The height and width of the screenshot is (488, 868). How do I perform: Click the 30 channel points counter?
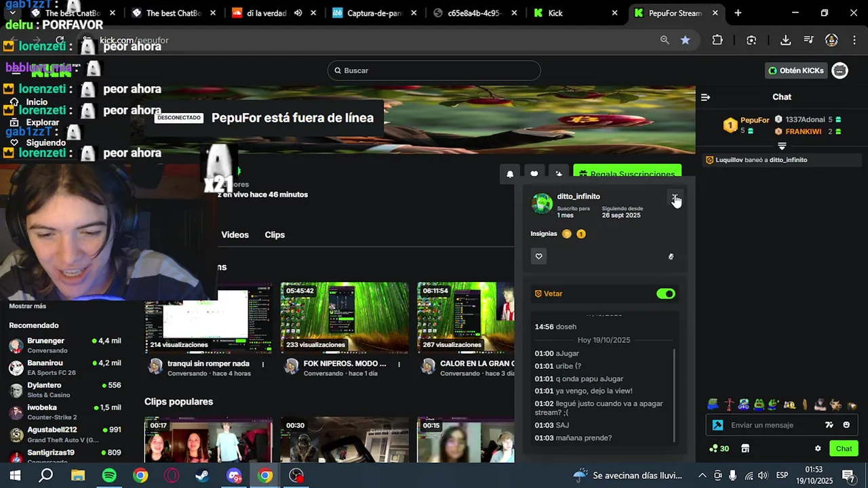click(719, 449)
